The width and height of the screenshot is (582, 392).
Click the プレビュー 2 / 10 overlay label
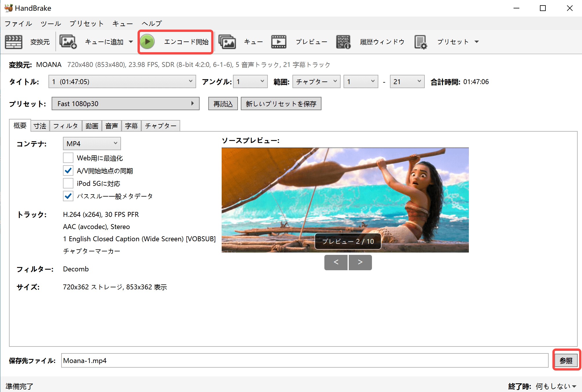pyautogui.click(x=348, y=241)
